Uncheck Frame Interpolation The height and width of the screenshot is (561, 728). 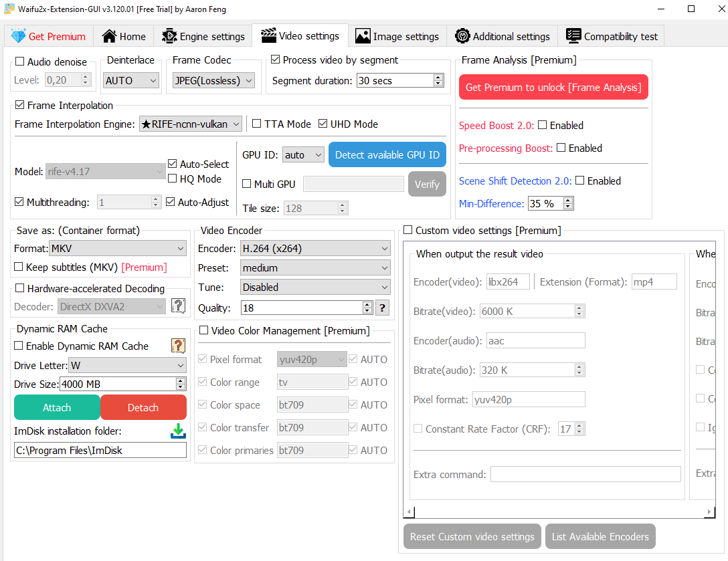[x=19, y=105]
